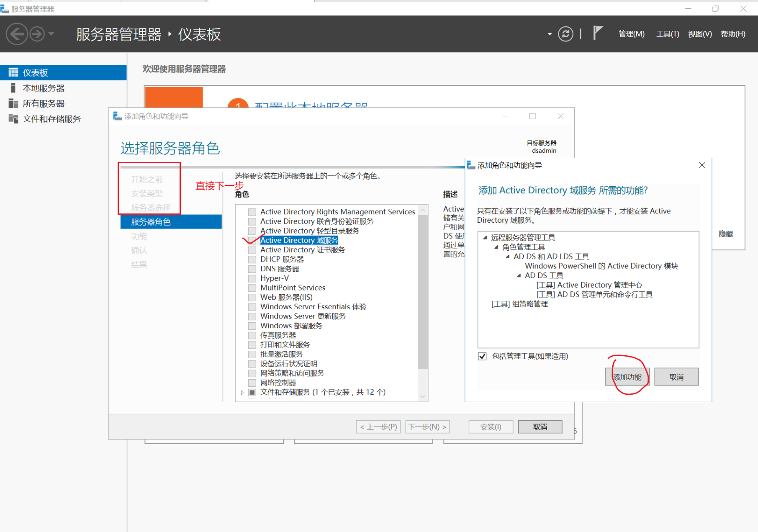Click the wizard window title icon
758x532 pixels.
tap(118, 116)
